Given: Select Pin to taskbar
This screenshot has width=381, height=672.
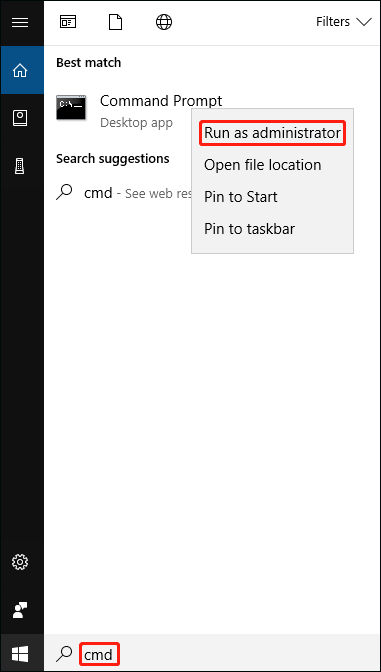Looking at the screenshot, I should pos(249,229).
